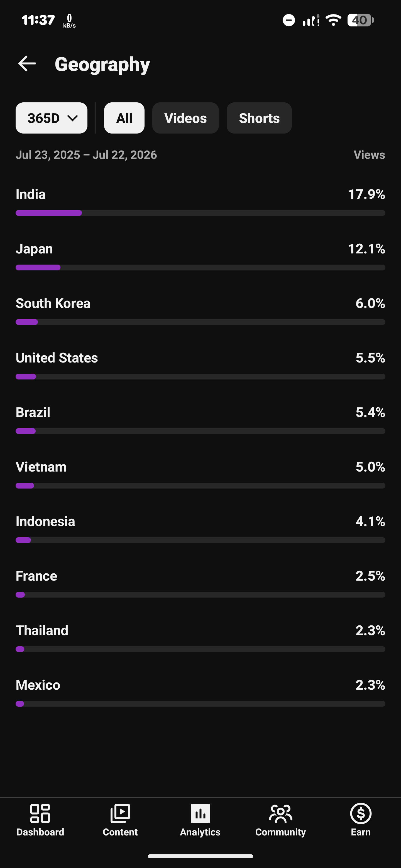Open the Dashboard icon in bottom bar

point(40,813)
